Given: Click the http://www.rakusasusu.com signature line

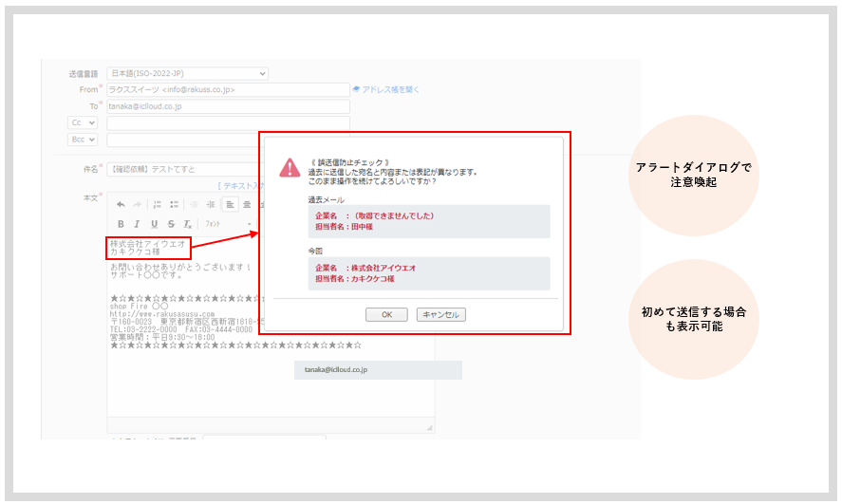Looking at the screenshot, I should pyautogui.click(x=162, y=313).
